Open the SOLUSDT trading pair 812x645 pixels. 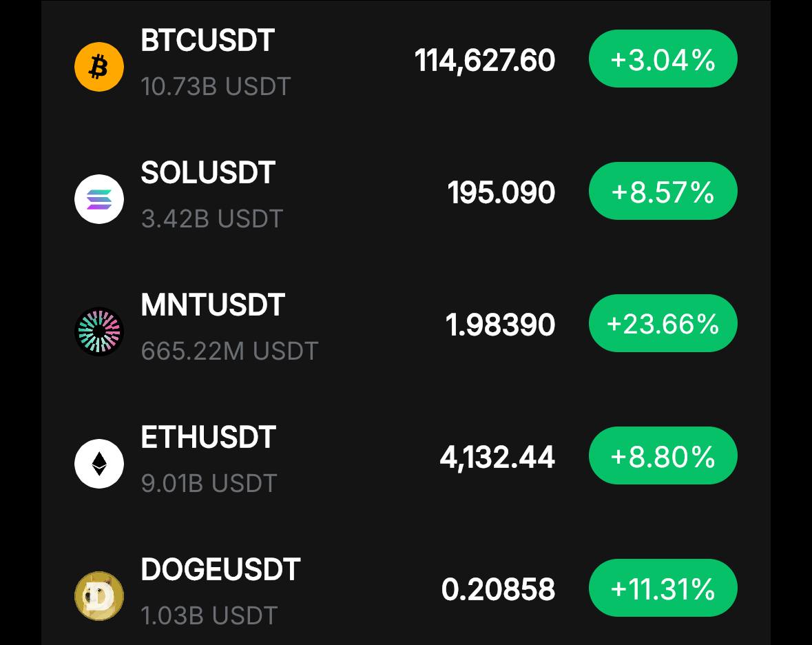208,173
